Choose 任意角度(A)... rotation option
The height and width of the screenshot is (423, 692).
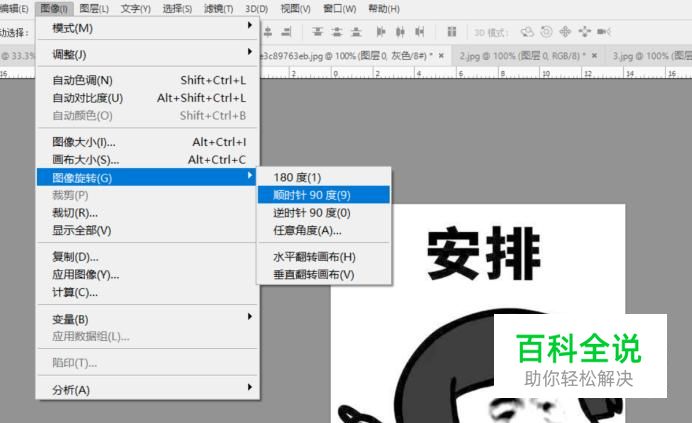[x=324, y=230]
